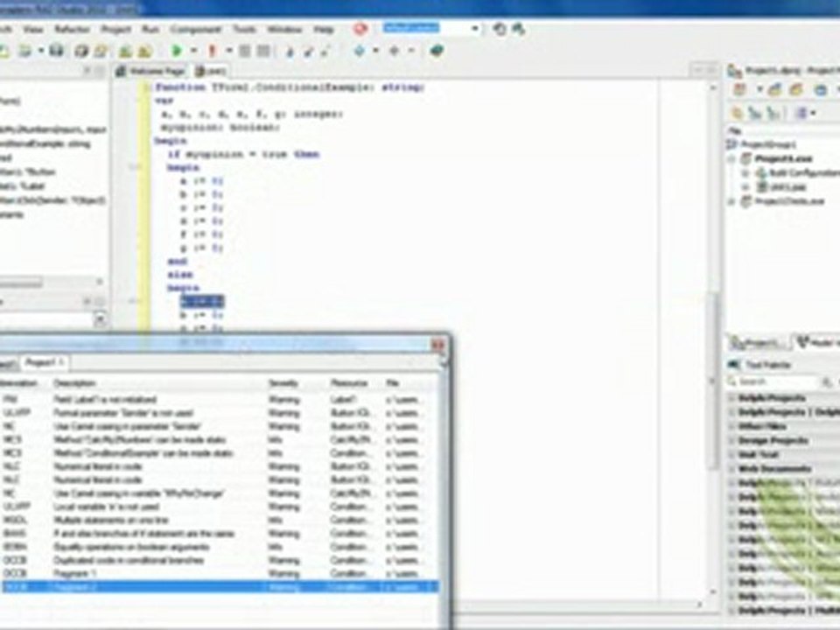This screenshot has height=630, width=840.
Task: Select the "Equality operations on boolean arguments" row
Action: 220,547
